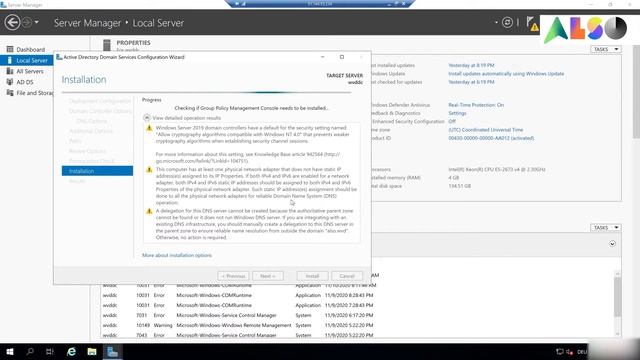The width and height of the screenshot is (640, 360).
Task: Open the notifications flag with warning
Action: click(532, 23)
